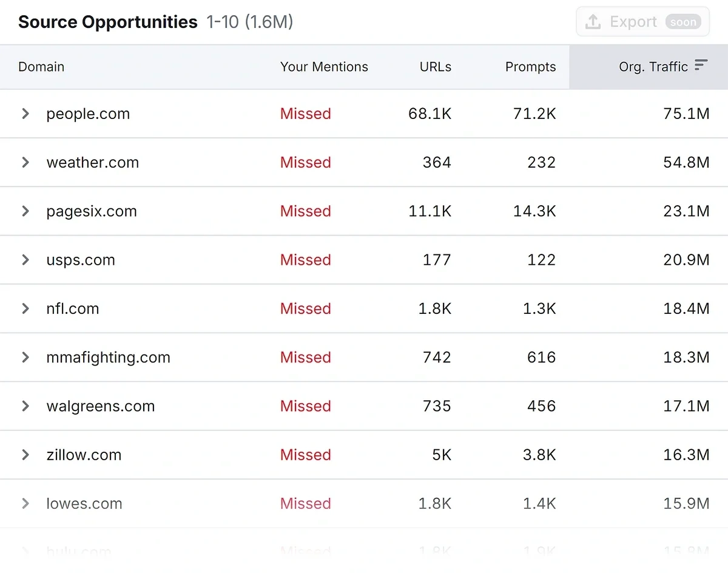Expand the nfl.com row details
728x575 pixels.
click(24, 308)
